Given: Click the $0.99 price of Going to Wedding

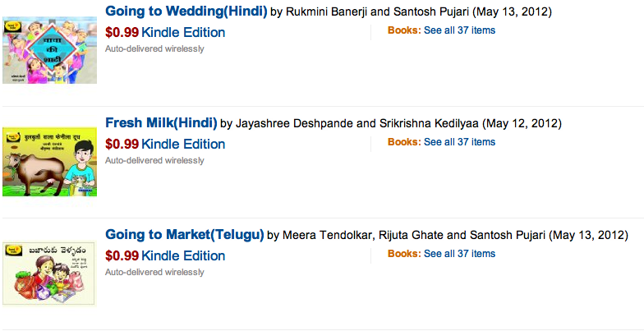Looking at the screenshot, I should click(x=122, y=33).
